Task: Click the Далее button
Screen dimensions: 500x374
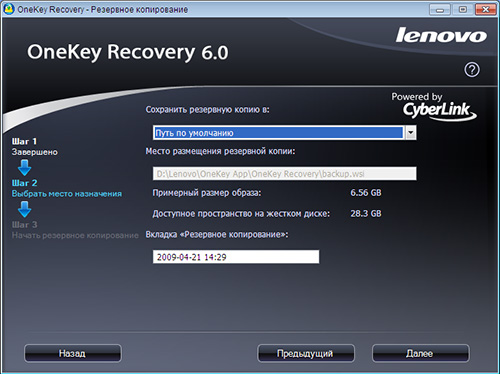Action: [x=421, y=353]
